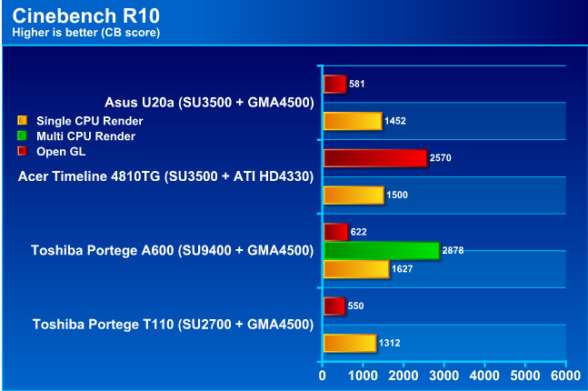This screenshot has width=588, height=391.
Task: Click the value label '2878'
Action: point(453,251)
